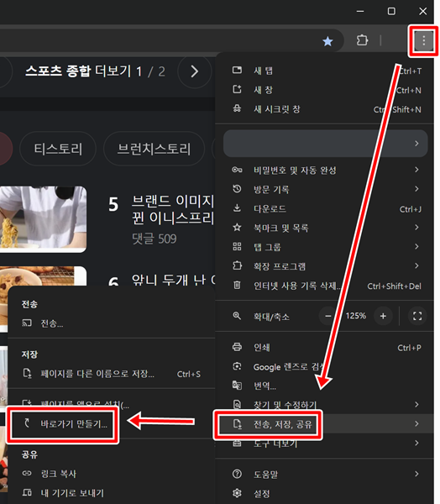Click the link icon beside 링크 복사

27,473
